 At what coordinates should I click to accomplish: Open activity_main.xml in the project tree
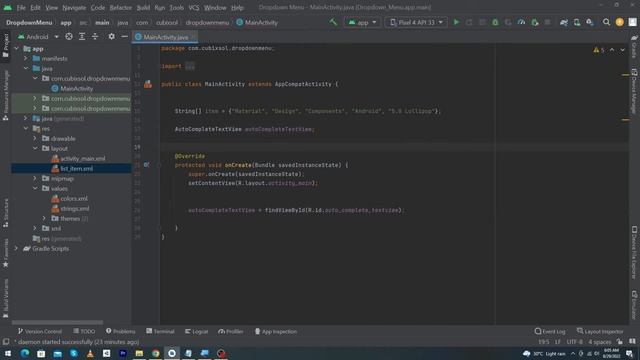point(82,158)
